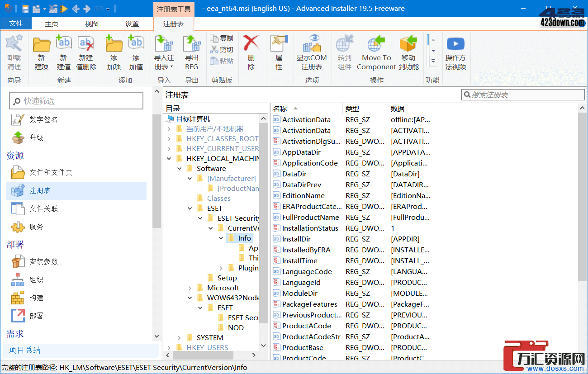Click the save icon in title bar

tap(25, 9)
